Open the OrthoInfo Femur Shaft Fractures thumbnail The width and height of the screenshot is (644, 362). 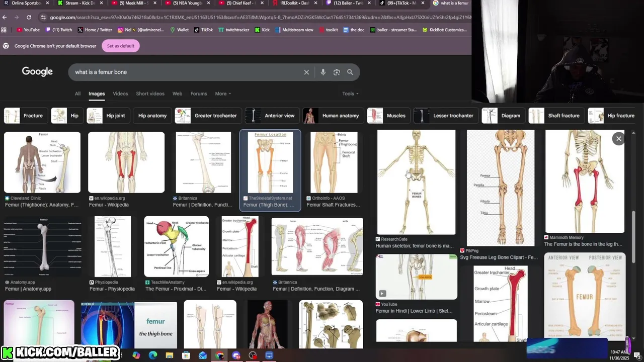pyautogui.click(x=334, y=162)
